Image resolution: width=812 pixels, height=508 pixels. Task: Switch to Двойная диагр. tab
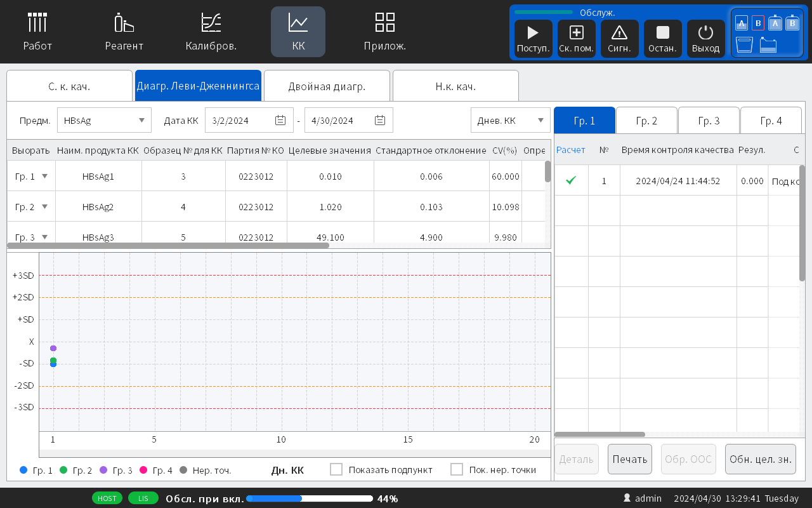327,86
